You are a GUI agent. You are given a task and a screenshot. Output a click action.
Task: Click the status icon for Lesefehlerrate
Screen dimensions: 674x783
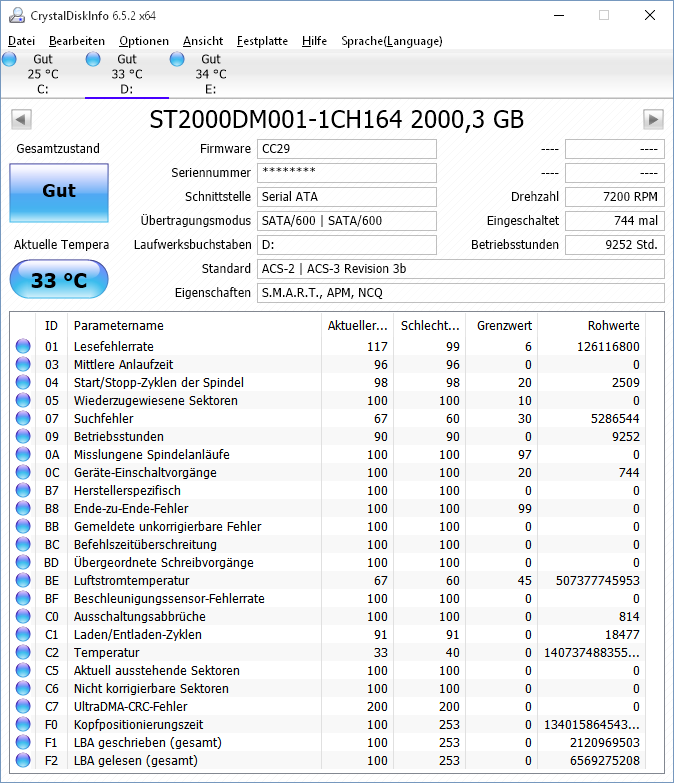click(x=23, y=346)
